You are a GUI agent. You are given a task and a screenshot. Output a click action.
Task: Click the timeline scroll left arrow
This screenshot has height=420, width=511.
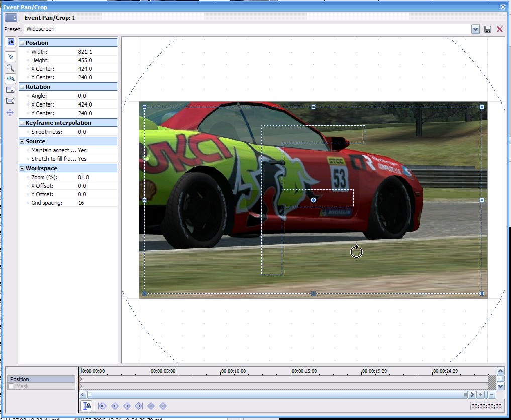[x=83, y=395]
